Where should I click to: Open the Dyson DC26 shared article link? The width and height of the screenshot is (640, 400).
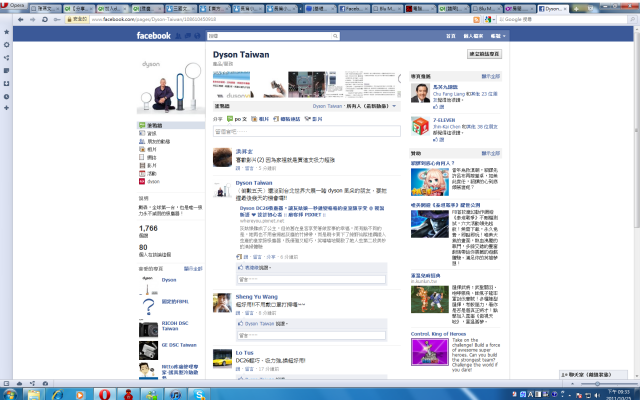tap(312, 211)
